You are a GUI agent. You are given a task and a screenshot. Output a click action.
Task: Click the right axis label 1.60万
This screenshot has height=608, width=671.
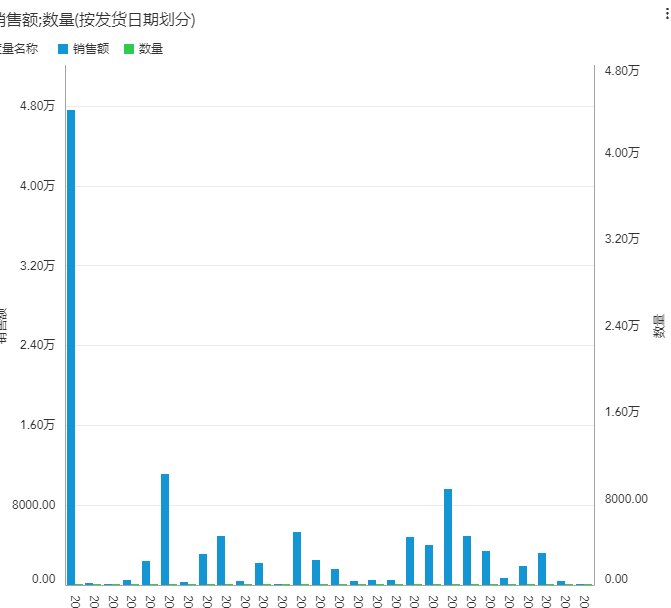point(622,412)
